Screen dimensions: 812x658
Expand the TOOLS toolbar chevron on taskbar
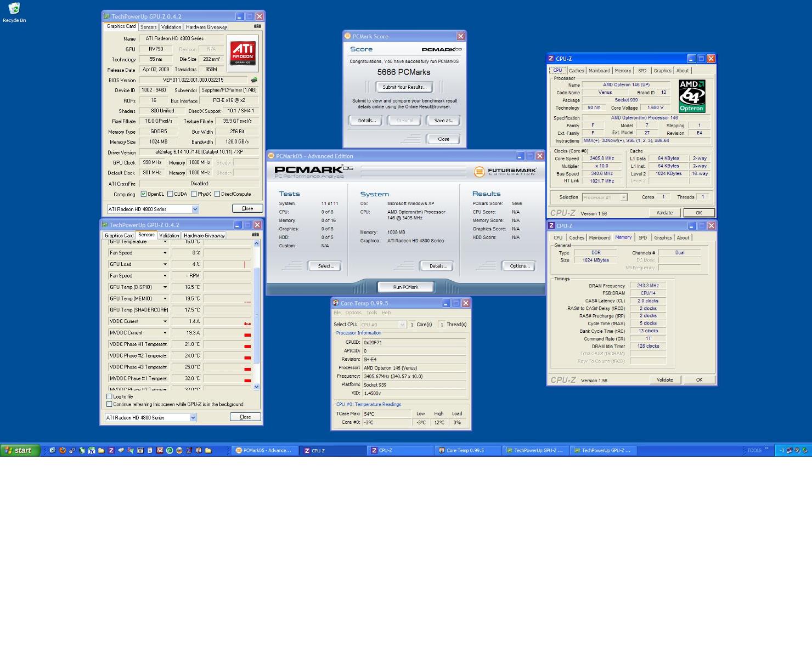point(767,449)
